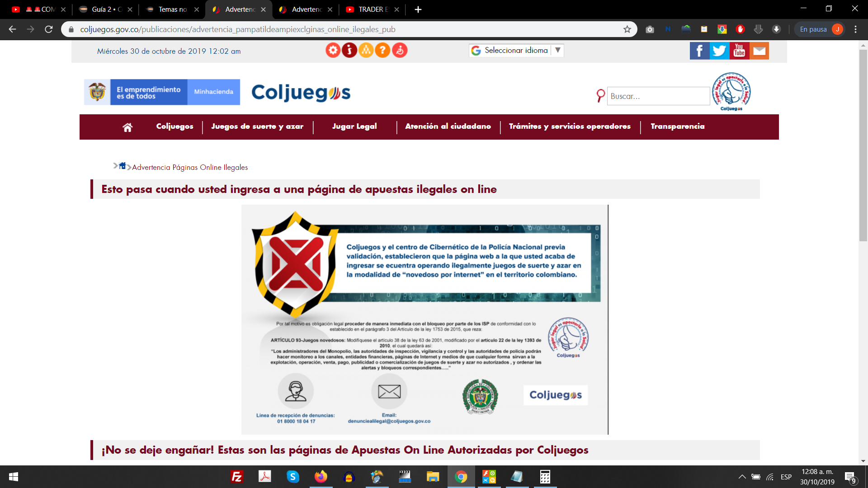868x488 pixels.
Task: Open Firefox from the taskbar
Action: click(x=321, y=477)
